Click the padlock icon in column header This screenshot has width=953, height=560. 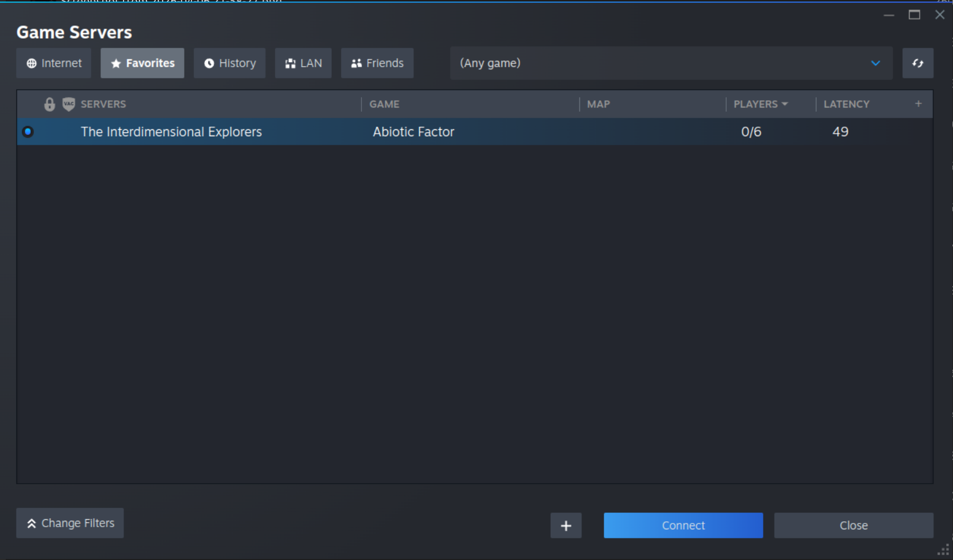49,104
